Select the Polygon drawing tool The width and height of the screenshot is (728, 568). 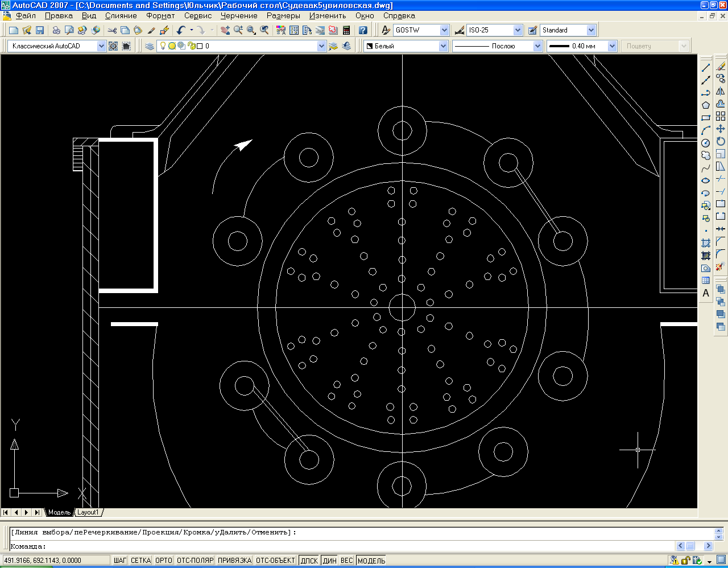coord(706,105)
